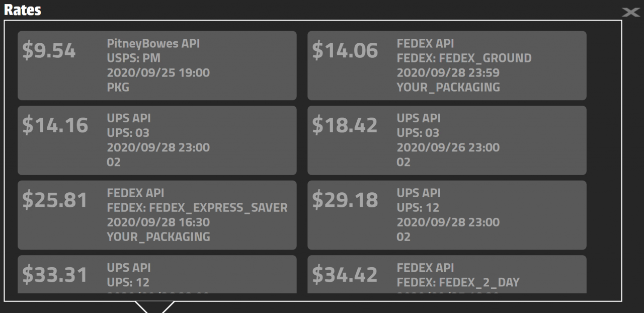Pick the $29.18 UPS 12 rate card
The width and height of the screenshot is (644, 313).
[447, 215]
